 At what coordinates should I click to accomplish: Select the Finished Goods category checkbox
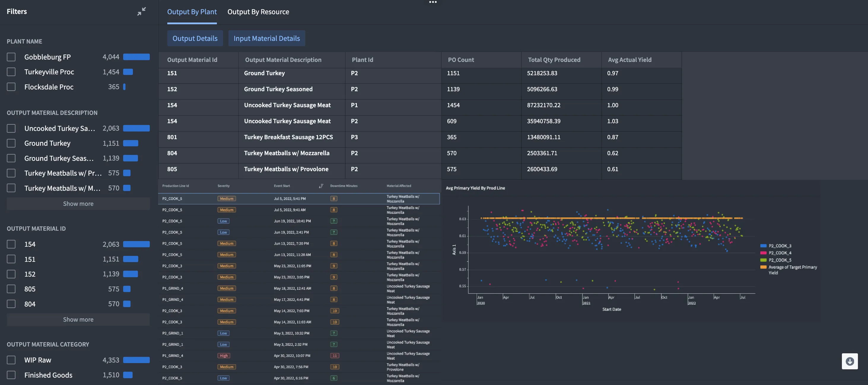(11, 375)
